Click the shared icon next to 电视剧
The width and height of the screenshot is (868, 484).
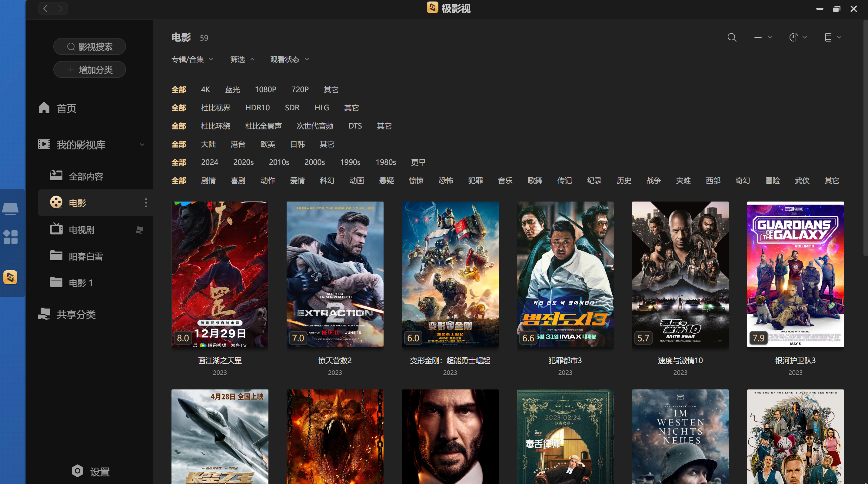139,230
